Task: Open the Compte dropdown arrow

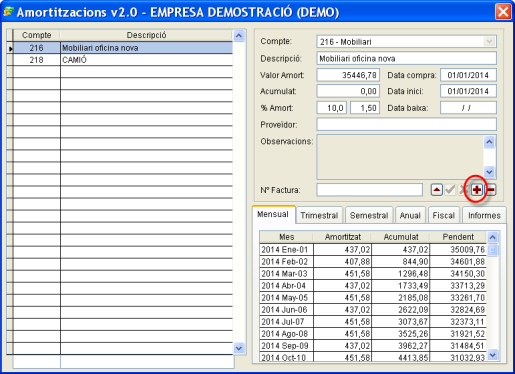Action: [x=489, y=42]
